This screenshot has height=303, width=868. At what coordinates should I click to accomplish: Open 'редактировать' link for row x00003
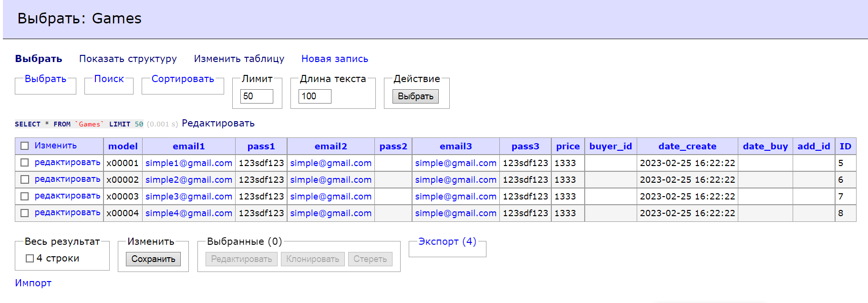point(67,196)
